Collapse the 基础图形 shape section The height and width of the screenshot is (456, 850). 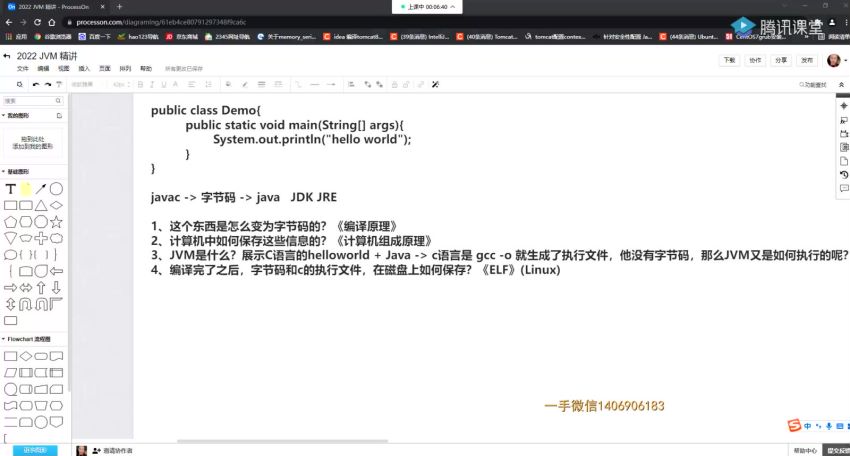click(x=4, y=172)
